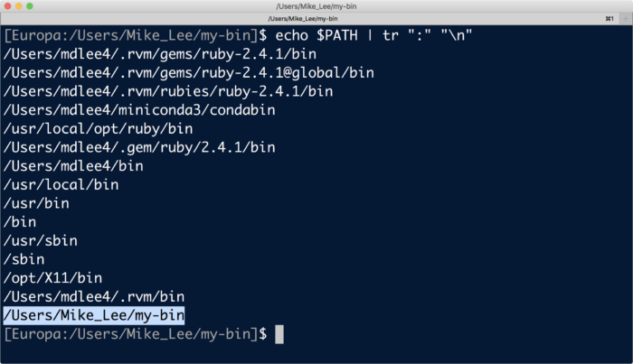The width and height of the screenshot is (633, 364).
Task: Click the /Users/mdlee4/.rvm/bin path line
Action: [94, 296]
